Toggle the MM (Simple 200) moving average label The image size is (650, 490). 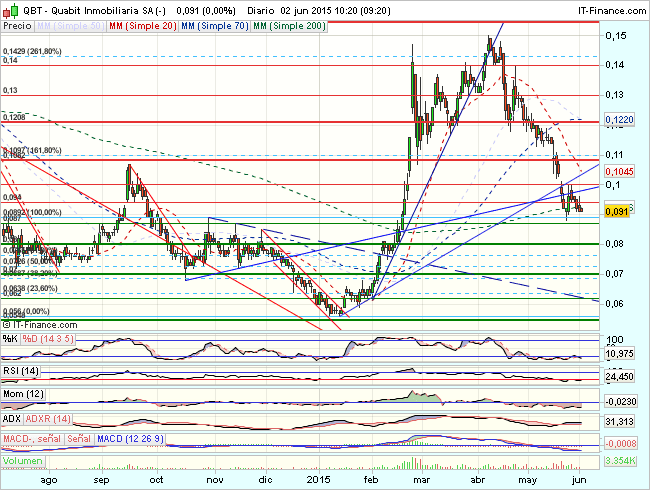click(x=289, y=26)
